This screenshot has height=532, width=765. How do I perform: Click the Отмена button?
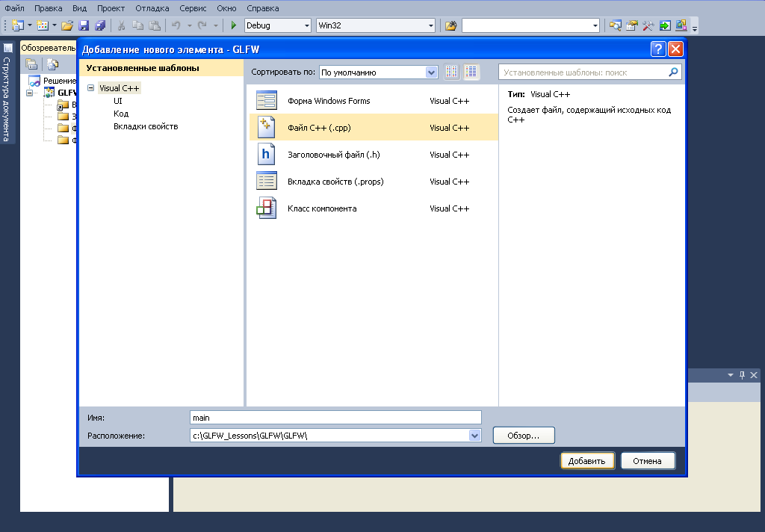[x=648, y=461]
